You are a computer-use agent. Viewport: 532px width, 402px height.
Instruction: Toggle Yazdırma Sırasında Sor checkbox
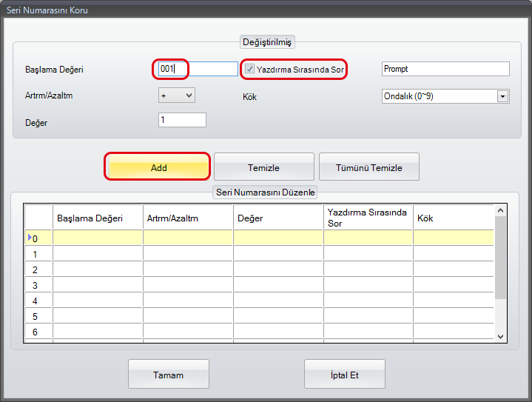pos(251,69)
